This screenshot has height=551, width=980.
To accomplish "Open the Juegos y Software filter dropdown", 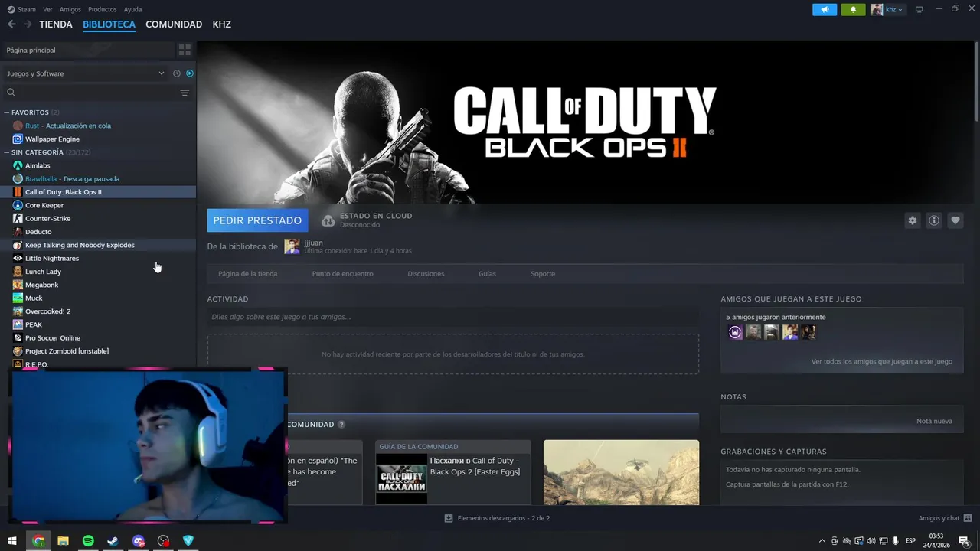I will point(86,73).
